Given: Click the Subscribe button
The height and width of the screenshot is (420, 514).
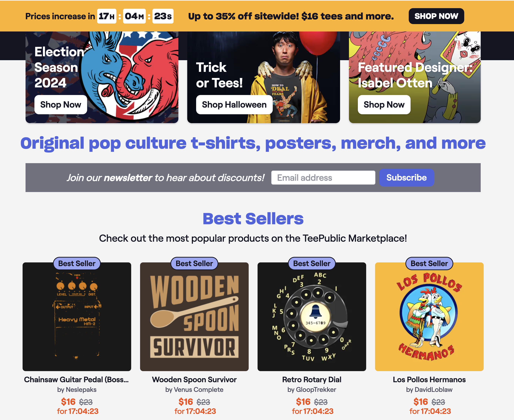Looking at the screenshot, I should tap(407, 178).
